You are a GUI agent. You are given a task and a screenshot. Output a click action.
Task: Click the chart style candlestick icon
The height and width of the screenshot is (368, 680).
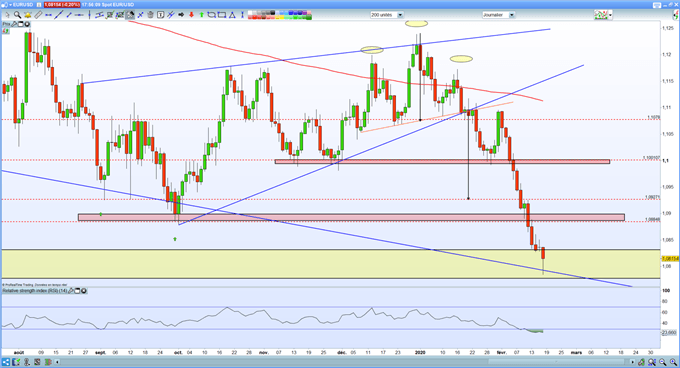pyautogui.click(x=601, y=15)
